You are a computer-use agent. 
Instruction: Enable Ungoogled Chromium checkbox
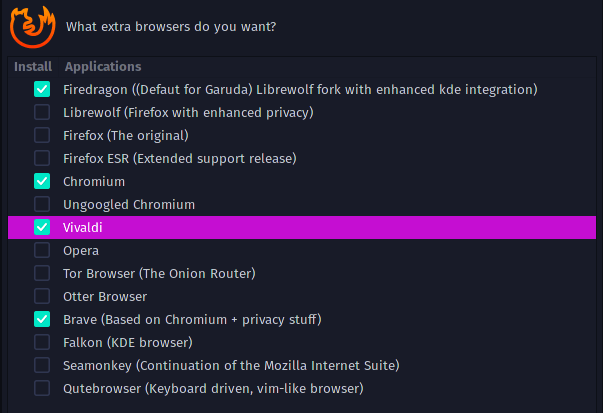click(42, 204)
